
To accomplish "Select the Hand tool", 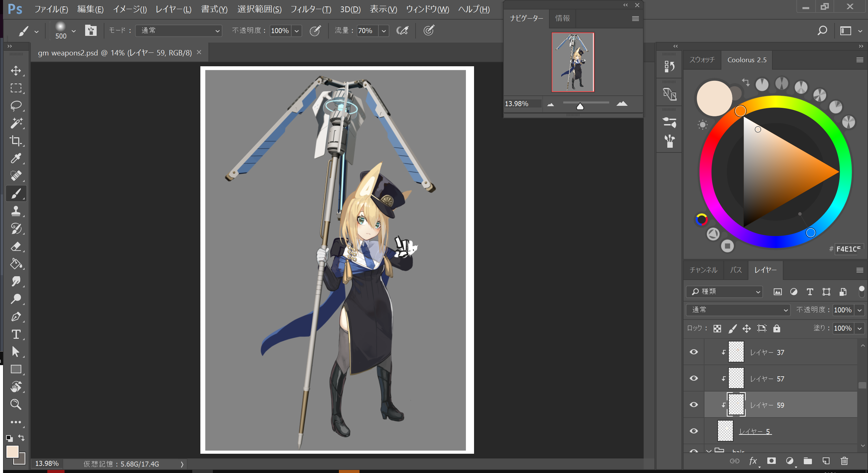I will pyautogui.click(x=16, y=387).
